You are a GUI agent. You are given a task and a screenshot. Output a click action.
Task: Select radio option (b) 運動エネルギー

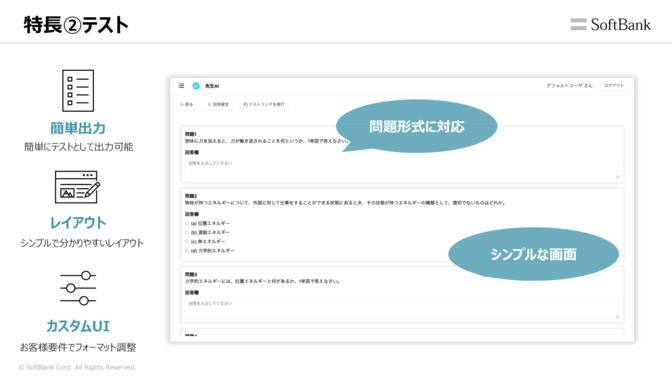[187, 232]
